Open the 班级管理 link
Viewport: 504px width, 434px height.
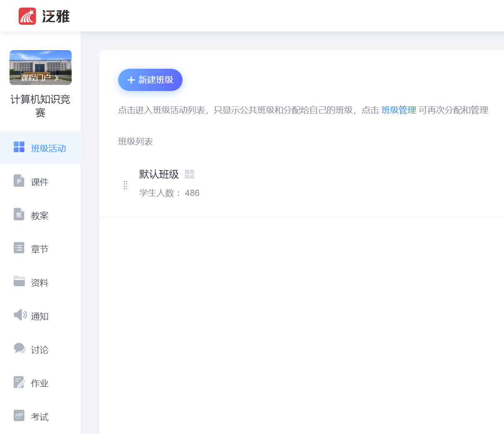[x=398, y=110]
